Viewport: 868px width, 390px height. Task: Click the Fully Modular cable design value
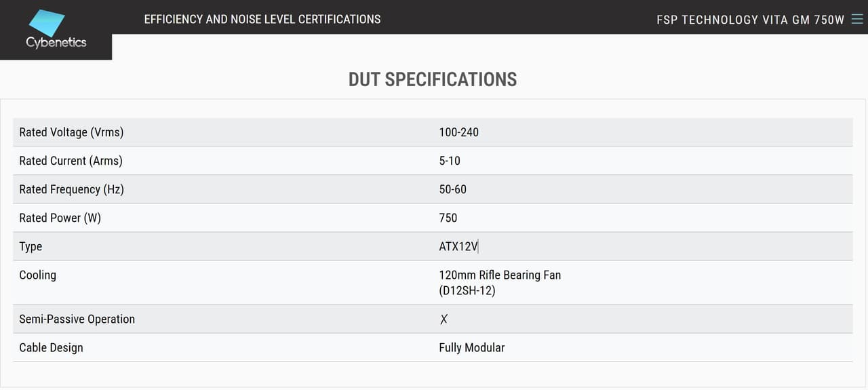click(x=471, y=347)
